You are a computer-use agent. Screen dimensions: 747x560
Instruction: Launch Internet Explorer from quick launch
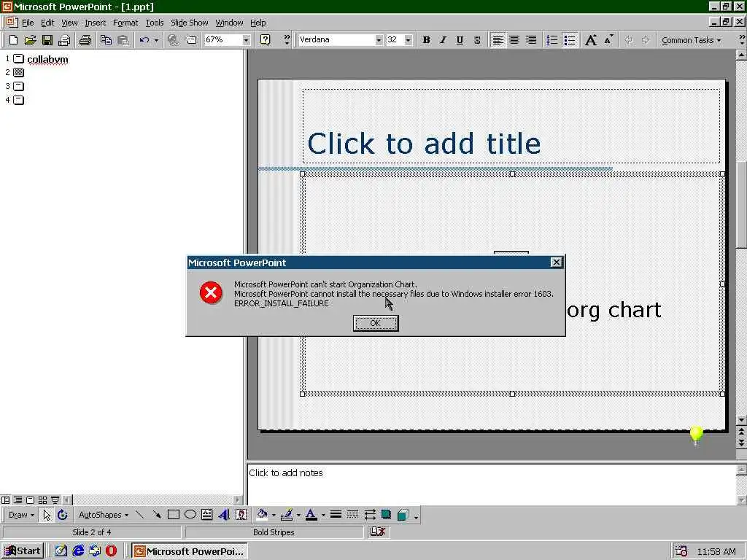78,551
